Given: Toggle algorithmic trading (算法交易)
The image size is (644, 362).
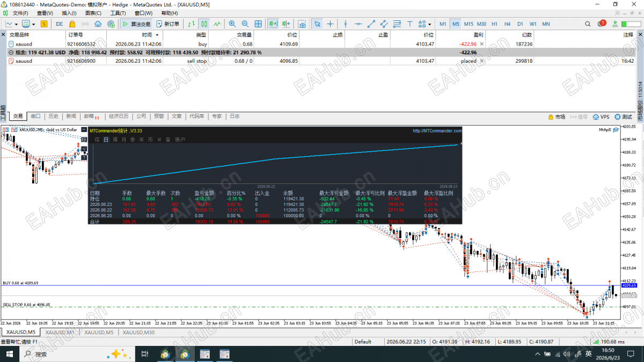Looking at the screenshot, I should coord(136,24).
